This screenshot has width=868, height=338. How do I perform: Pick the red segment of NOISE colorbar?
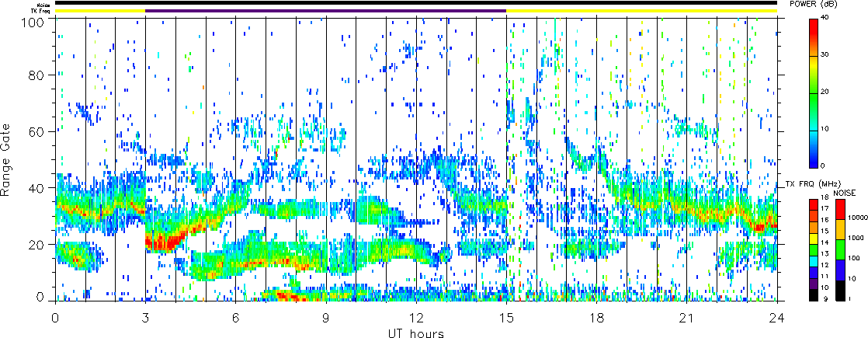point(839,209)
